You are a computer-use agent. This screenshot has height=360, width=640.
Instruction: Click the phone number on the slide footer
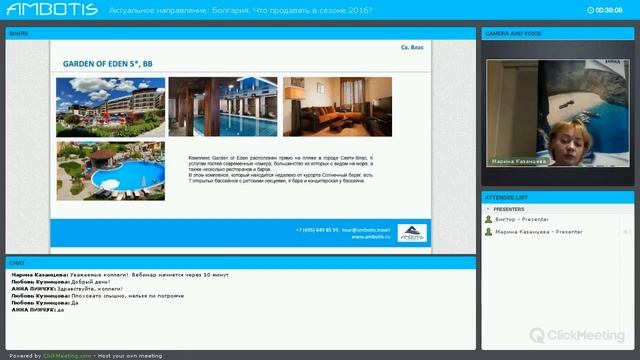pos(317,230)
